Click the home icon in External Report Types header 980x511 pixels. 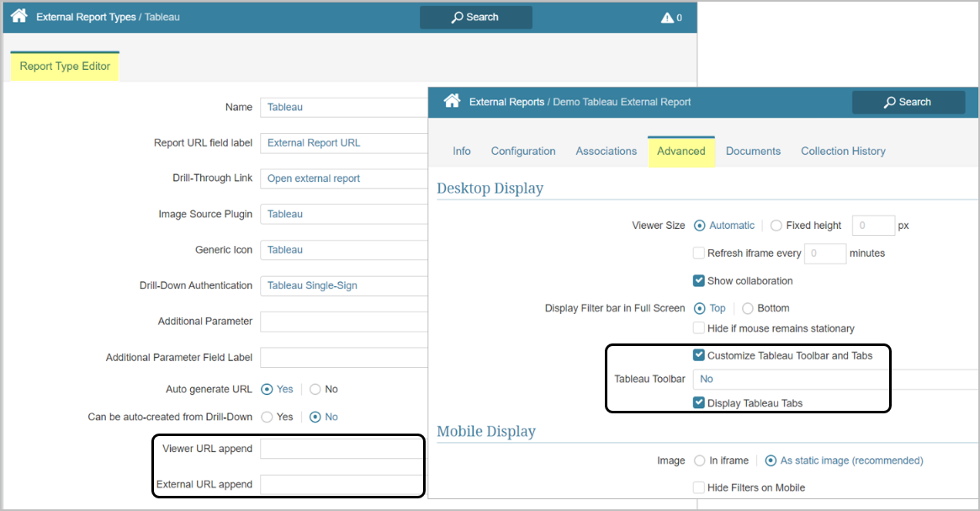[x=19, y=16]
